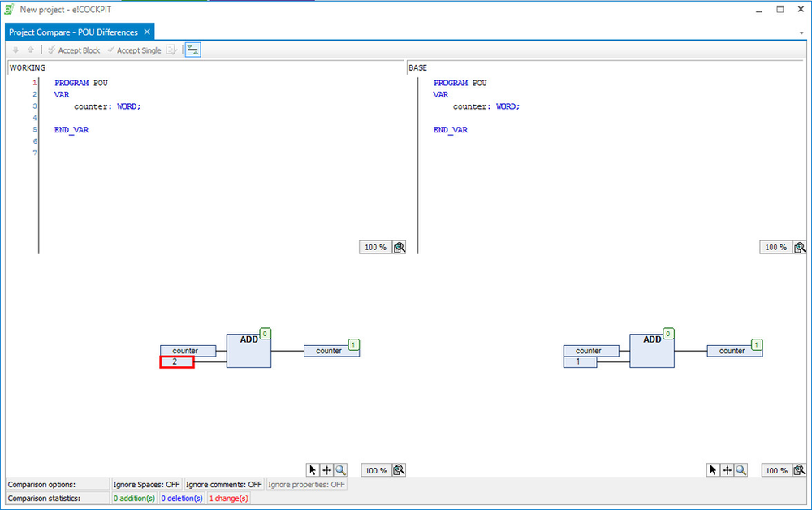Click red line number 1 in WORKING pane
Screen dimensions: 812x510
[35, 83]
